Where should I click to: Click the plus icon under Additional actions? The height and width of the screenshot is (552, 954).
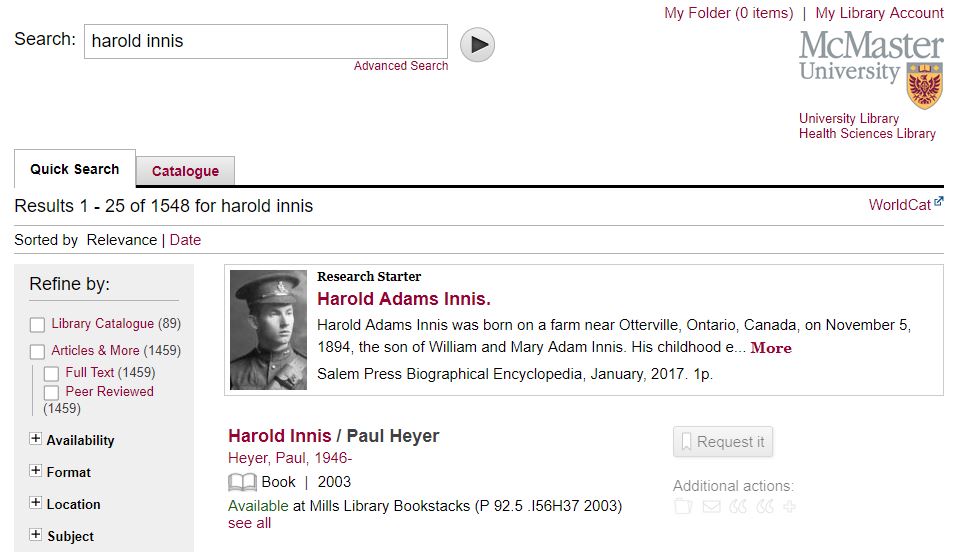(x=790, y=507)
